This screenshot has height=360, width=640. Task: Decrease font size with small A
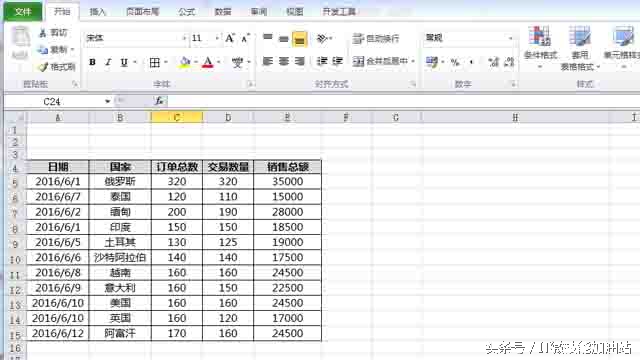245,38
